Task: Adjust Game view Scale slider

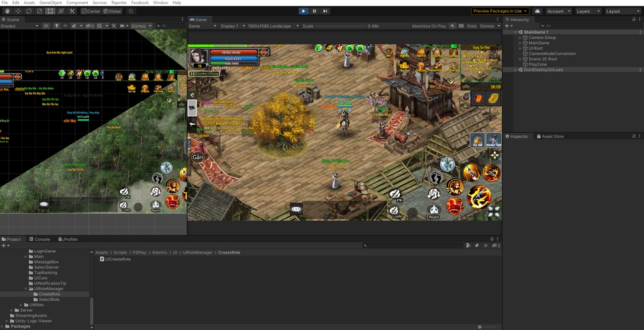Action: pyautogui.click(x=340, y=26)
